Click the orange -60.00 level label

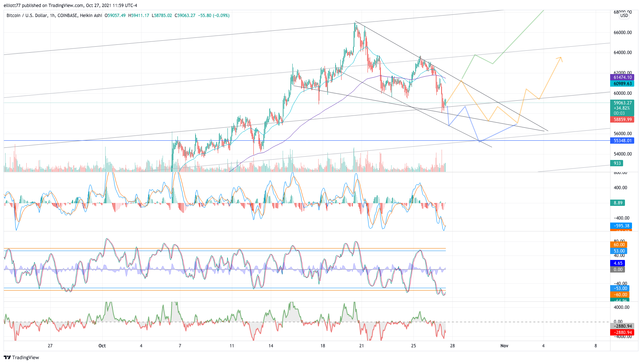click(x=620, y=295)
